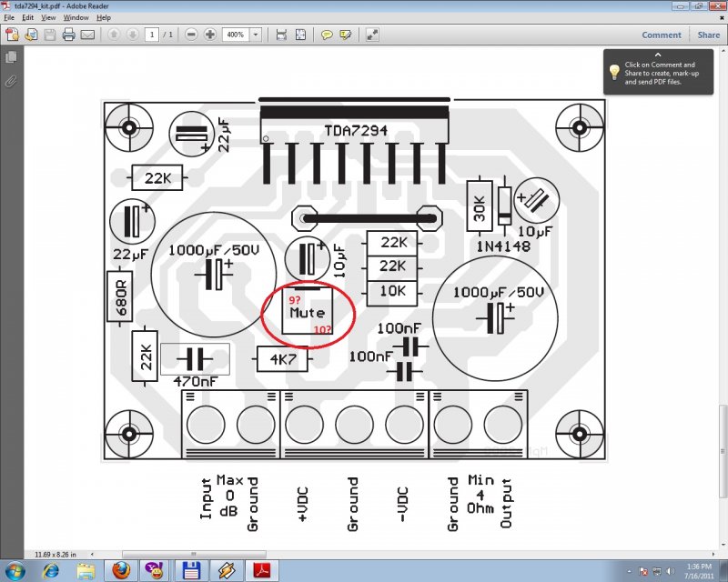Click the Windows Start orb
Image resolution: width=728 pixels, height=582 pixels.
coord(15,571)
